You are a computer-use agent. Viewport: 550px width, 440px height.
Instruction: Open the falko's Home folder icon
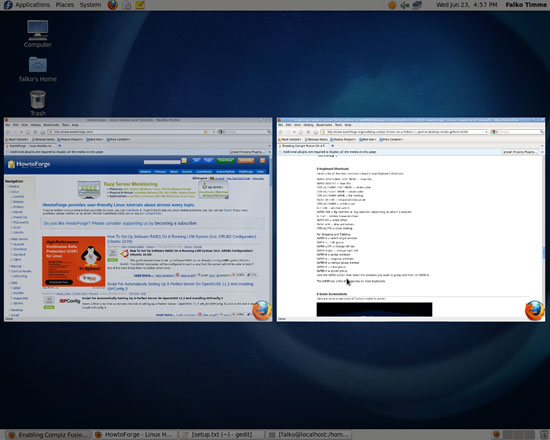tap(38, 69)
